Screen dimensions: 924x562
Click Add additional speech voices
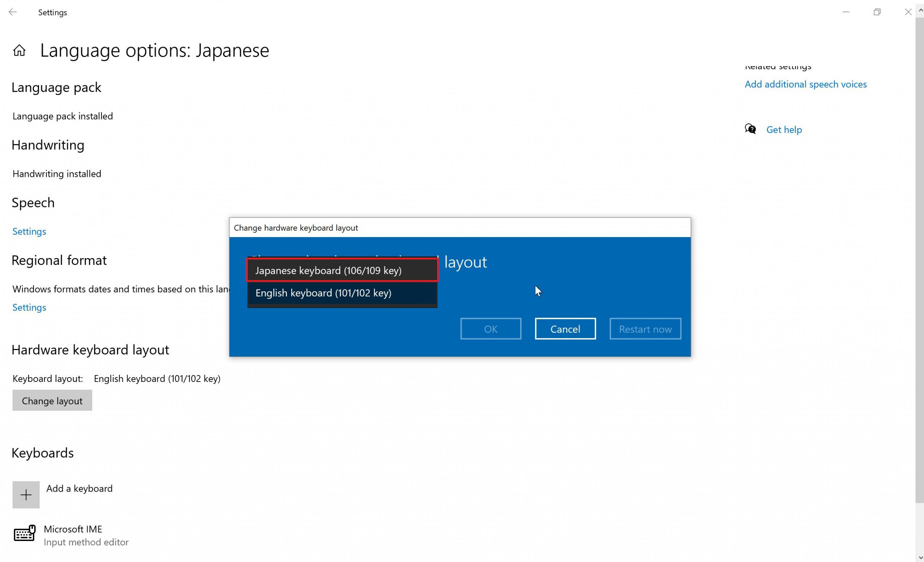coord(806,84)
